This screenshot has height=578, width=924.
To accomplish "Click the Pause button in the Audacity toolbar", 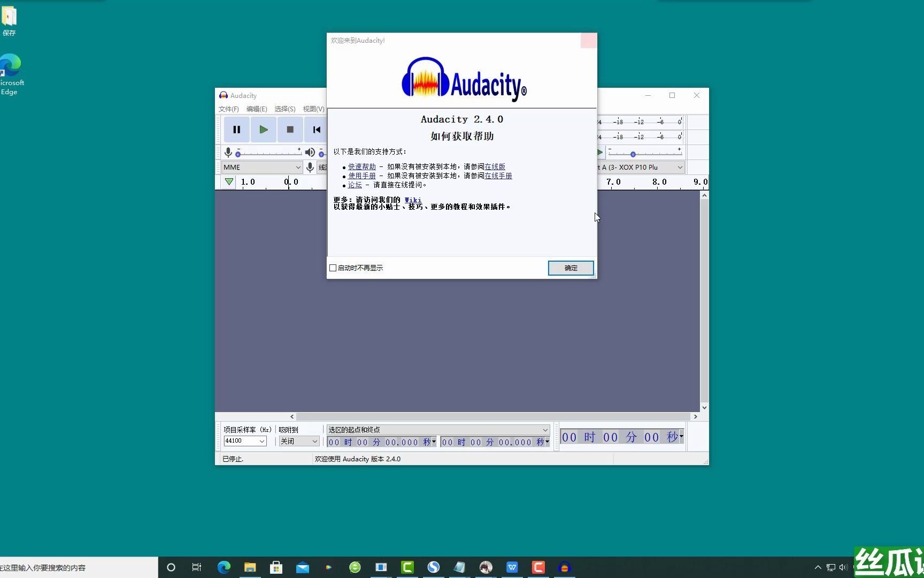I will [236, 130].
